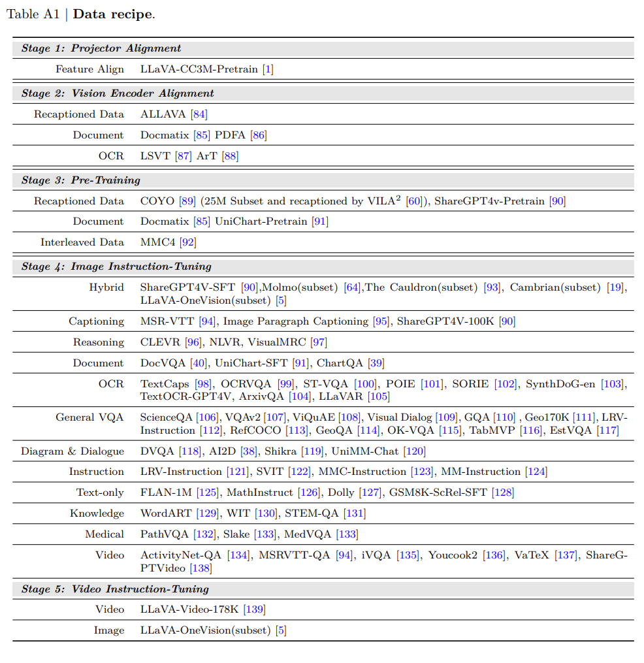Open citation [117] after EstVQA

click(x=607, y=431)
